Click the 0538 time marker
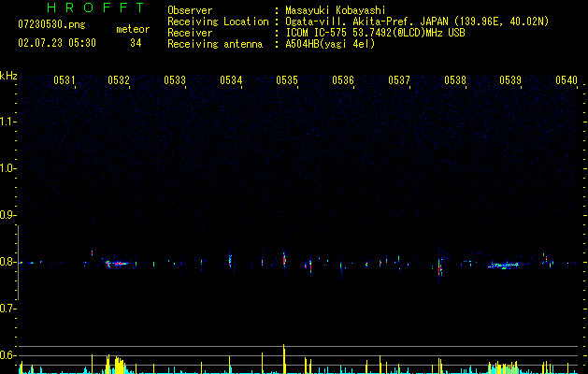Viewport: 588px width, 374px height. 455,79
